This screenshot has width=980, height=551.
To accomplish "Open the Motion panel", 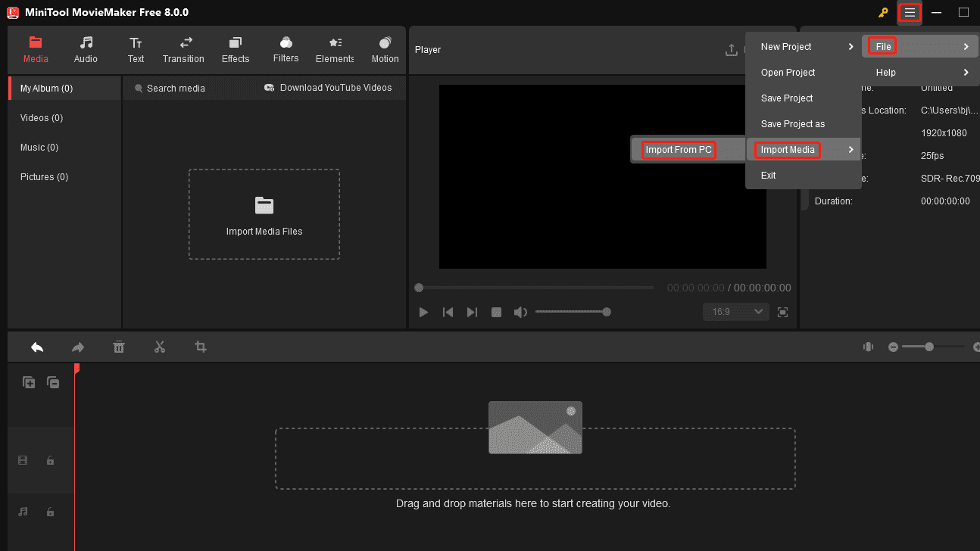I will pos(385,49).
